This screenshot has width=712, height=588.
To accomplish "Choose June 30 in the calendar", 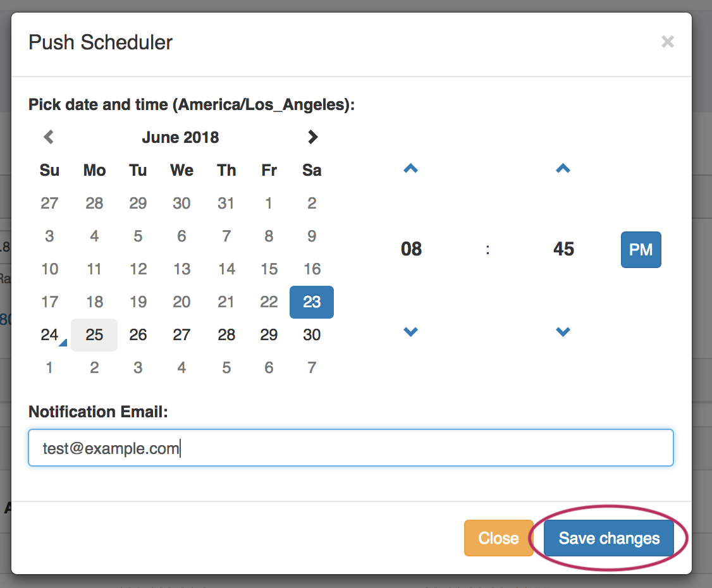I will pyautogui.click(x=312, y=335).
